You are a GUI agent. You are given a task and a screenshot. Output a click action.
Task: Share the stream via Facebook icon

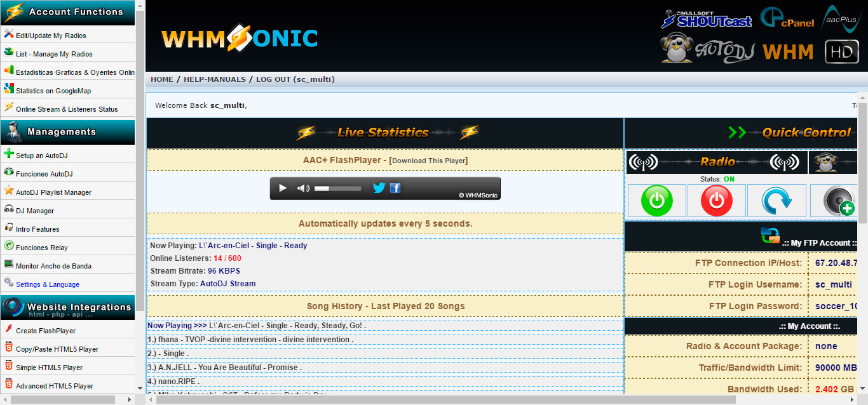point(395,188)
